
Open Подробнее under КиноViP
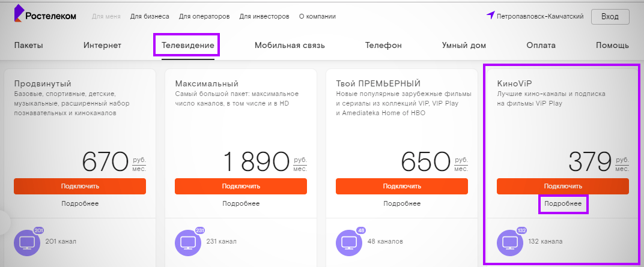563,205
